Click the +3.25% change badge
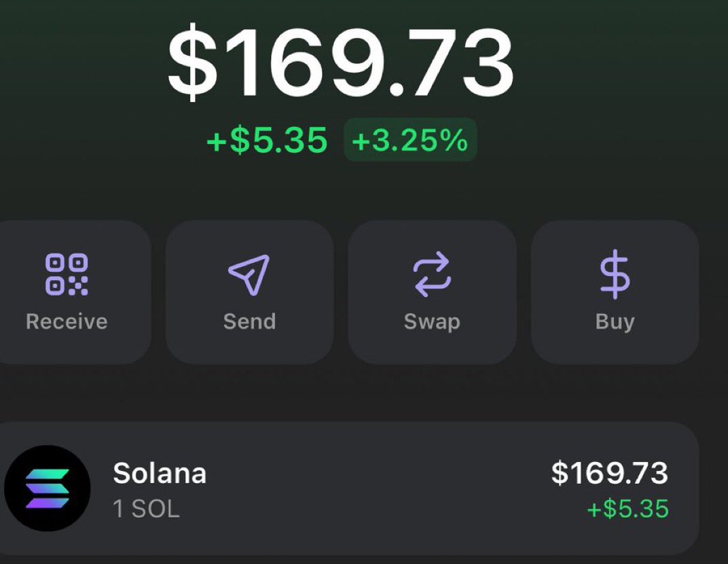The image size is (728, 564). click(410, 140)
